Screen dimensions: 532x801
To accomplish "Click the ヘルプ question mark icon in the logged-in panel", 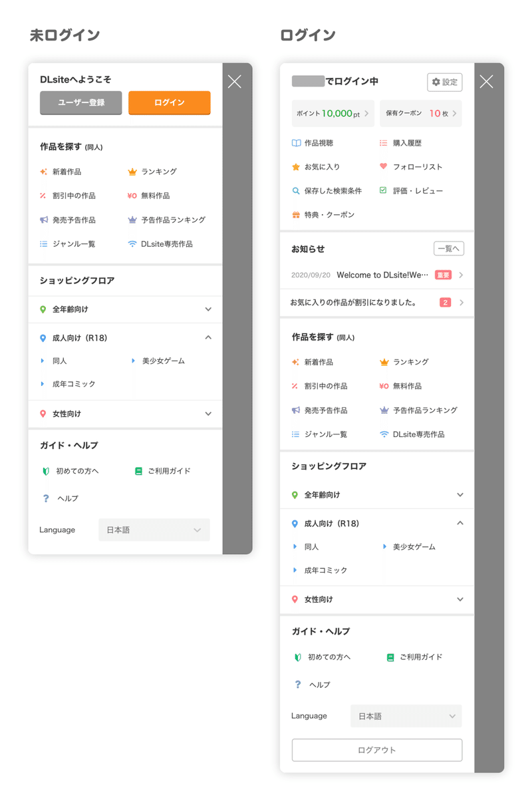I will pos(298,685).
